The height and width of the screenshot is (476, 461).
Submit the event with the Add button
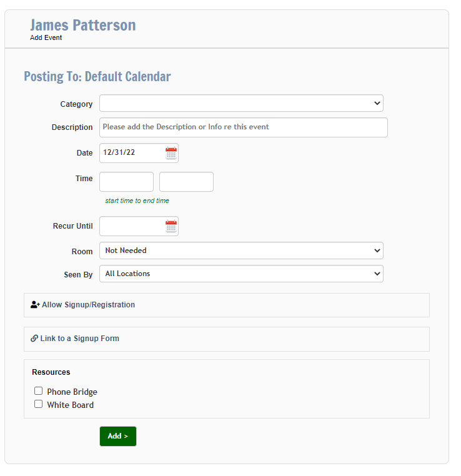click(118, 436)
